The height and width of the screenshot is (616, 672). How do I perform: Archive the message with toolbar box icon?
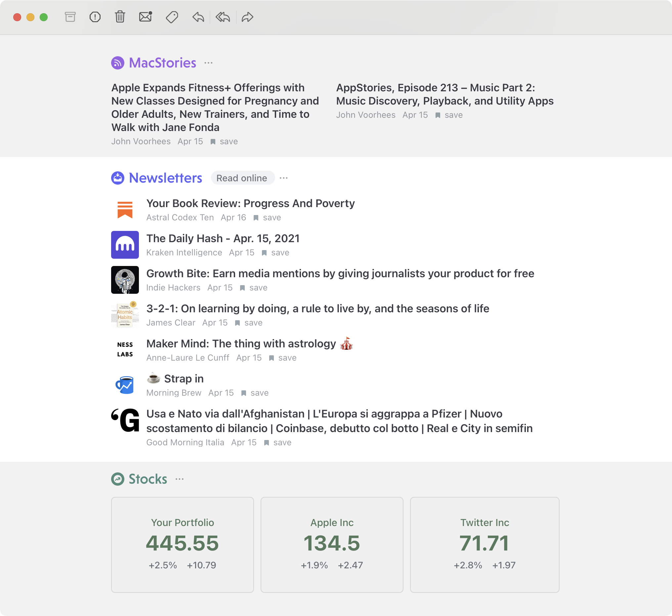[x=70, y=17]
